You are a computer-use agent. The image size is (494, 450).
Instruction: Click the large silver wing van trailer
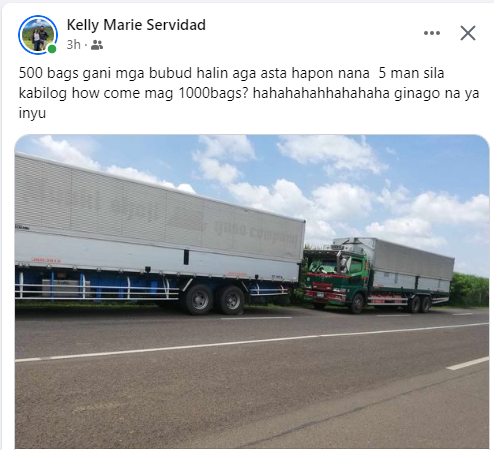(159, 213)
